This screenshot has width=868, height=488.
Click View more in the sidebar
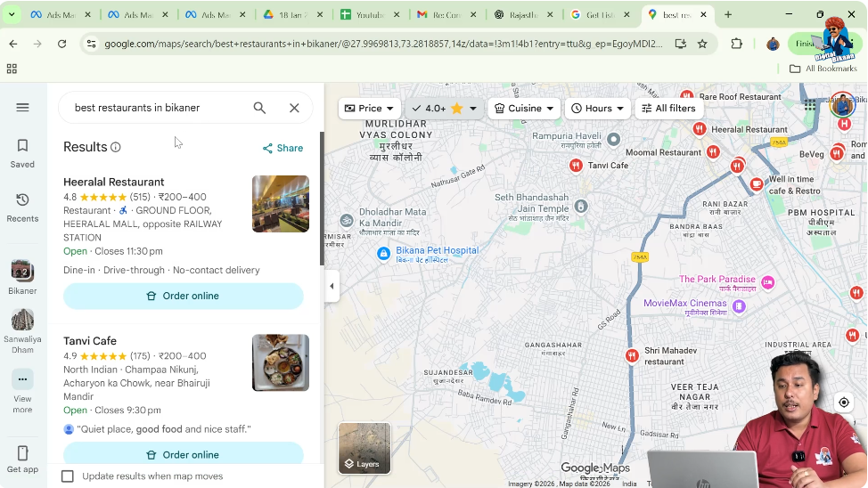(22, 392)
